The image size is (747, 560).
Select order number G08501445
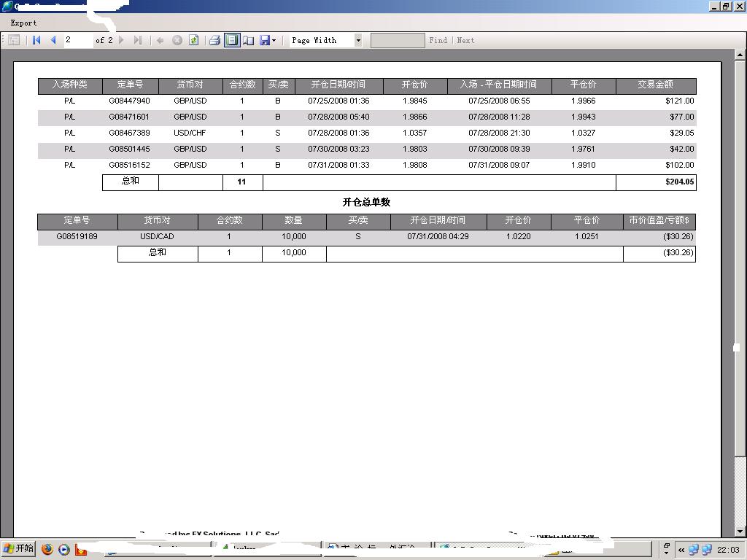(129, 149)
